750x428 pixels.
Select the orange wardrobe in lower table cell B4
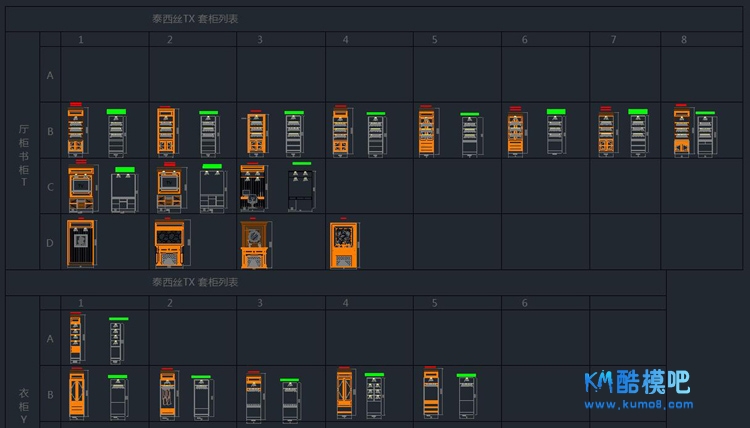(x=345, y=394)
